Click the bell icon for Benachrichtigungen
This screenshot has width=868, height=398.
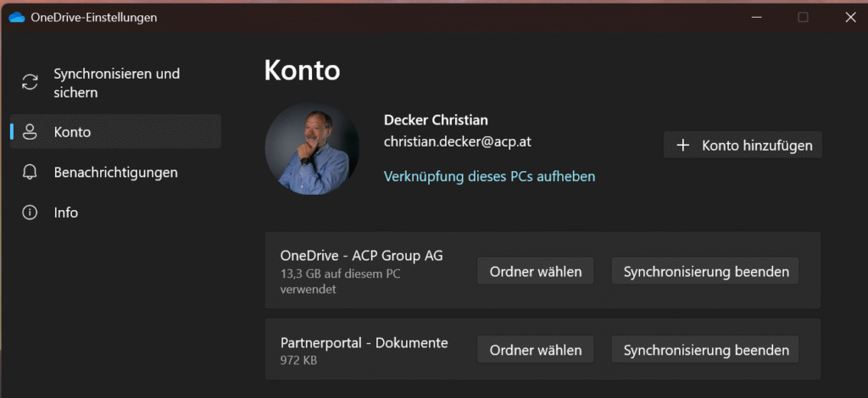tap(31, 172)
